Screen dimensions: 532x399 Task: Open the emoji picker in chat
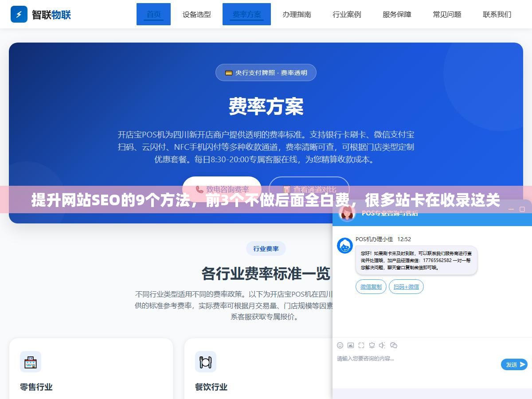pos(340,345)
